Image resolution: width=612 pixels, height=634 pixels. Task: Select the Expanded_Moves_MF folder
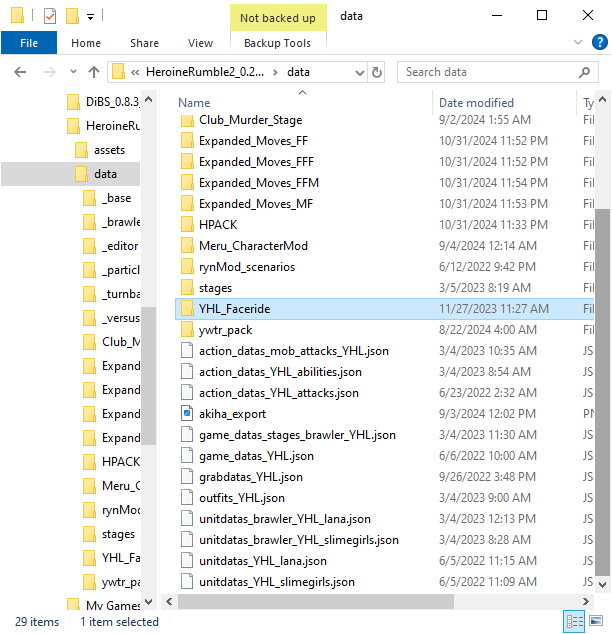(256, 204)
